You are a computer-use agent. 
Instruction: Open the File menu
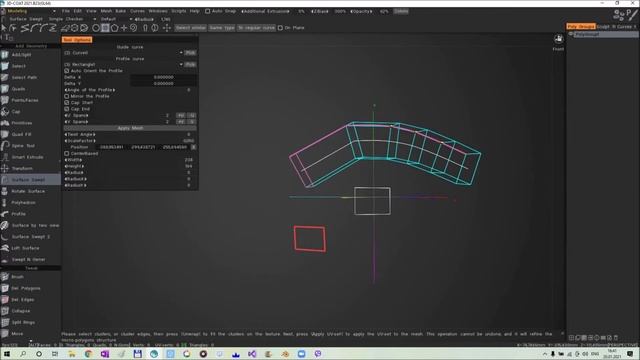(x=66, y=11)
